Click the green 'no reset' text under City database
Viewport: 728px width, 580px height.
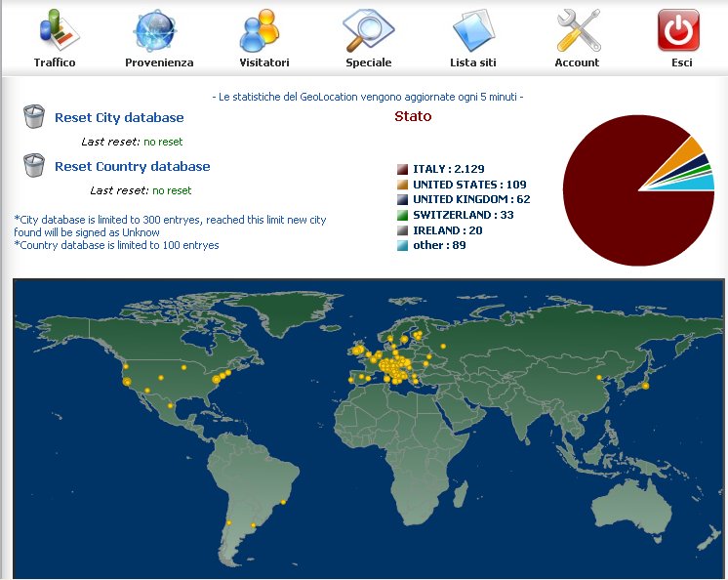click(163, 143)
